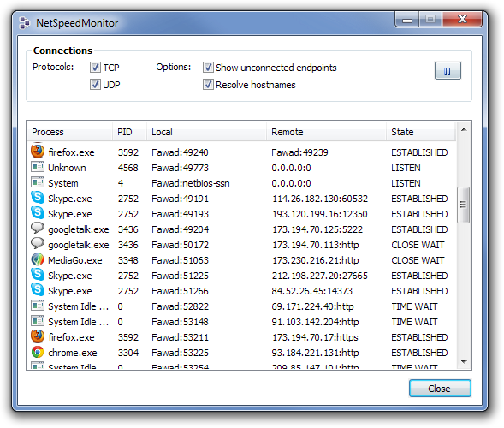This screenshot has height=428, width=504.
Task: Click local address Fawad:netbios-ssn
Action: click(x=191, y=183)
